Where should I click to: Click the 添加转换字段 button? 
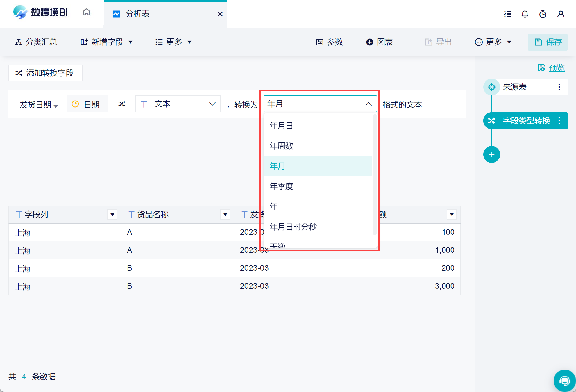pos(46,73)
